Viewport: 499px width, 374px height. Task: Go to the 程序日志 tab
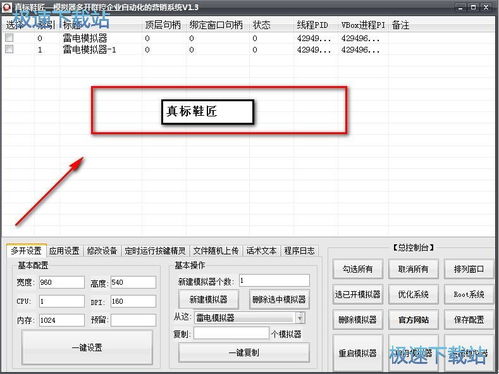(x=299, y=251)
